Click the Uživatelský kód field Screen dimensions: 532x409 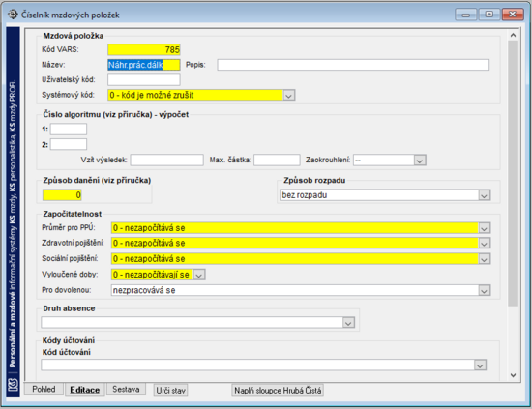144,79
